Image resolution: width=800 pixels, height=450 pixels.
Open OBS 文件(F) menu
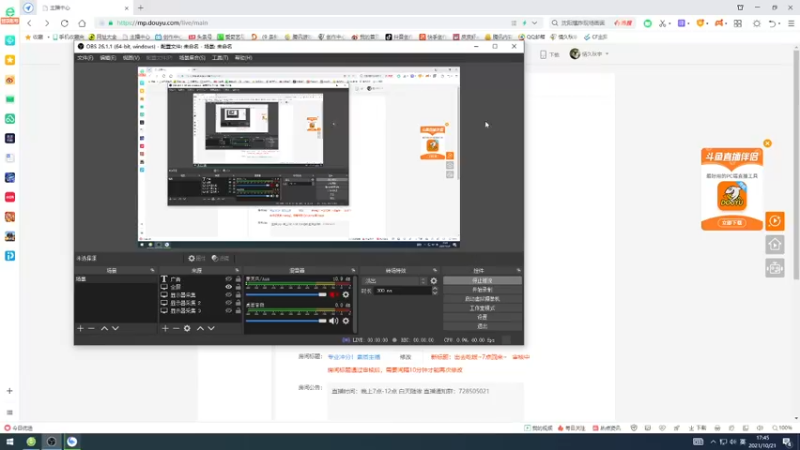(85, 58)
